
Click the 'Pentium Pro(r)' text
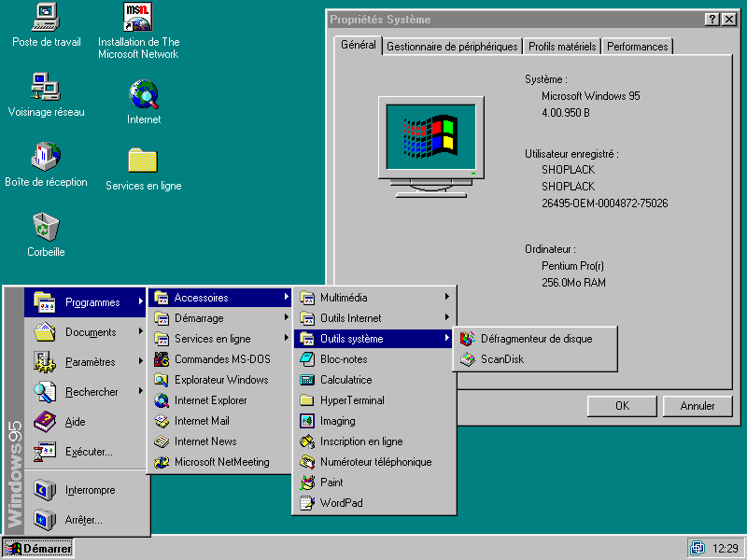coord(572,266)
